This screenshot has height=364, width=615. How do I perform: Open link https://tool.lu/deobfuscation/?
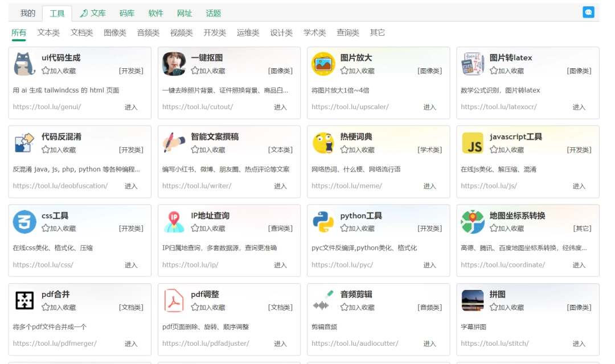click(x=60, y=186)
